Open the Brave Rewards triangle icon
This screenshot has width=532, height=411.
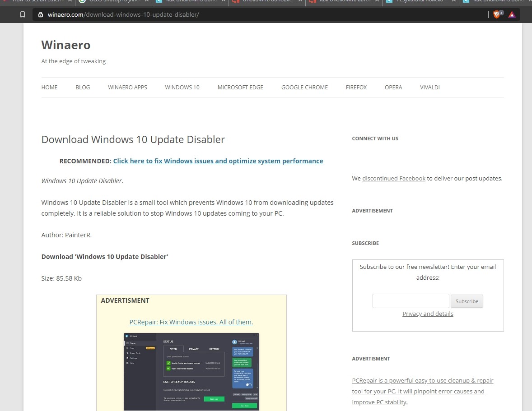pos(512,14)
